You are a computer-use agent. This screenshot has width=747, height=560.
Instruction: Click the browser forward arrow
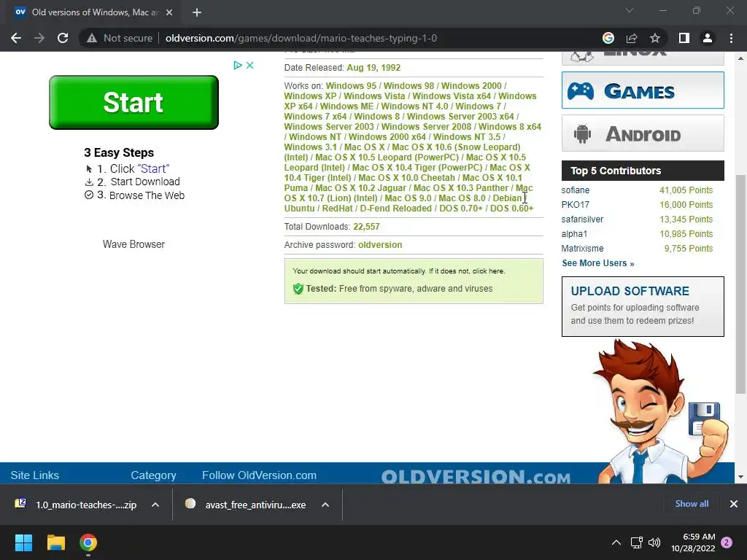(x=39, y=38)
